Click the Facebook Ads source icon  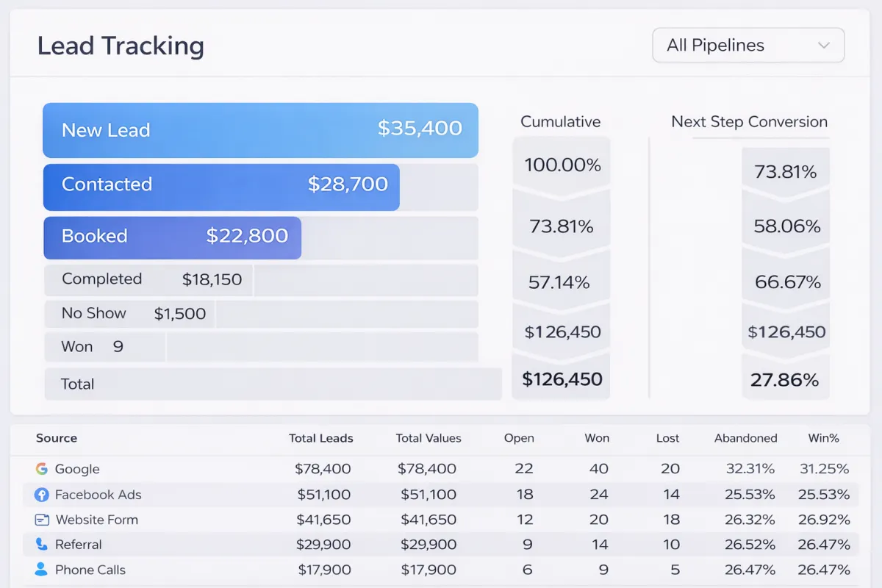click(x=41, y=495)
